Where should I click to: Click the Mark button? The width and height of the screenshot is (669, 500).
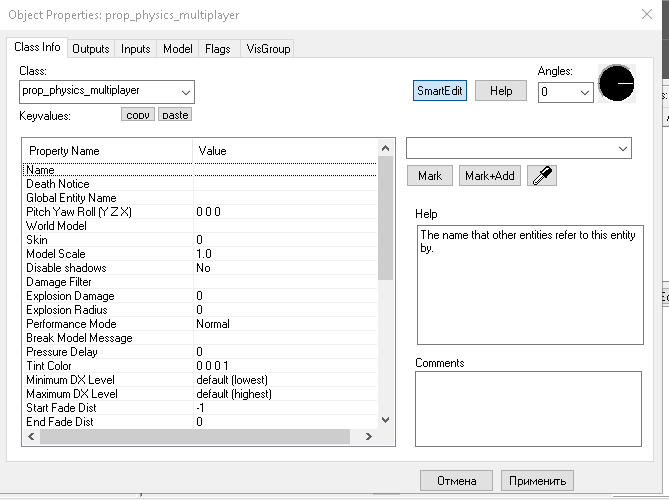[x=430, y=175]
